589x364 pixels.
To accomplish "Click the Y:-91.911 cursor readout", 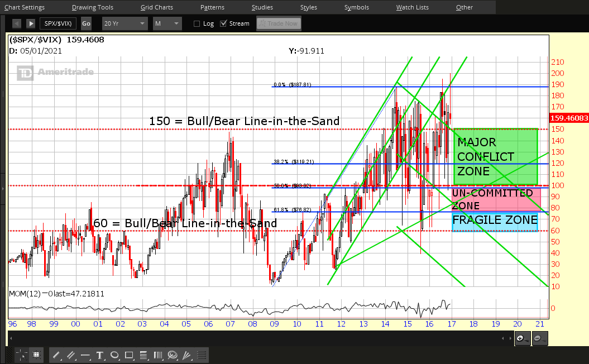I will tap(306, 51).
